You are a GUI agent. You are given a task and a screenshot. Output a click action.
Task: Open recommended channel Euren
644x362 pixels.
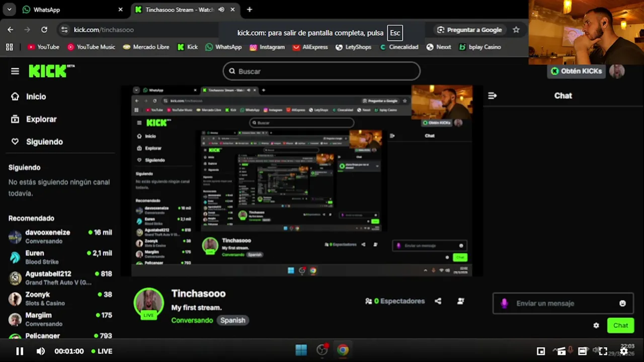pyautogui.click(x=60, y=257)
